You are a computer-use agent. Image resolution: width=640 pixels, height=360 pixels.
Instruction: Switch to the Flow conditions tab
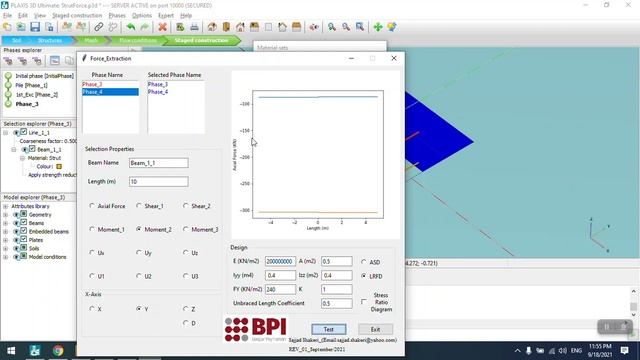point(138,40)
